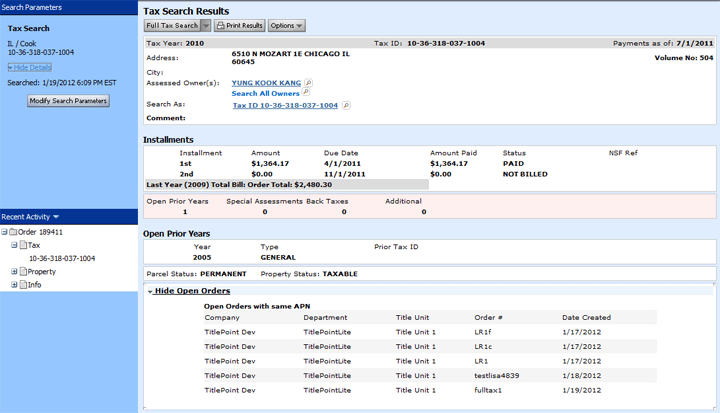
Task: Collapse the Hide Open Orders section
Action: pos(192,291)
